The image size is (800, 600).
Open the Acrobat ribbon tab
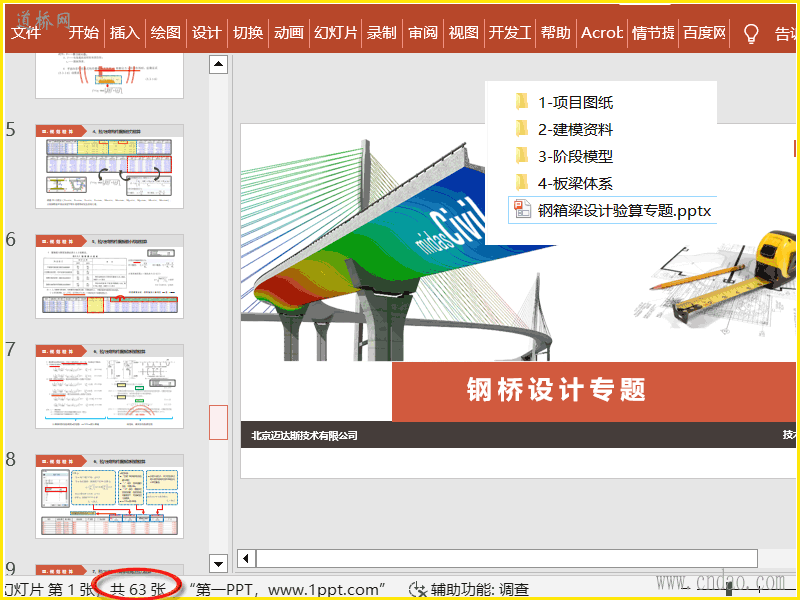click(x=602, y=33)
